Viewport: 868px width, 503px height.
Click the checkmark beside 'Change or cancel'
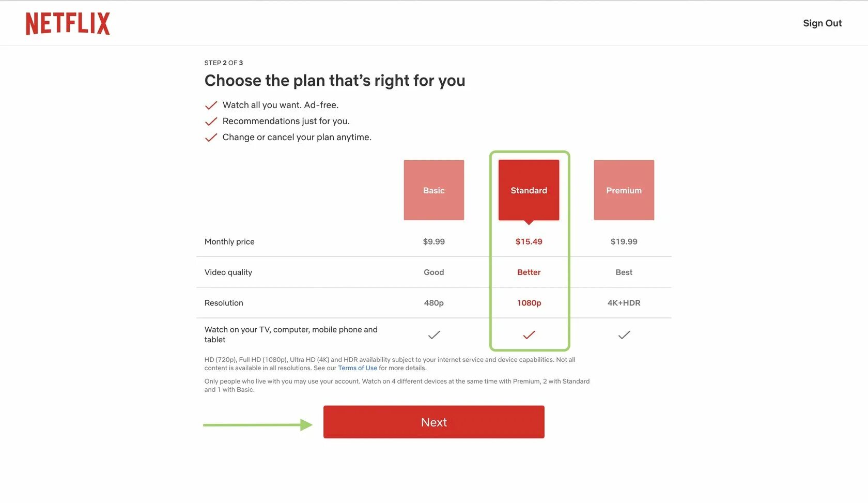point(211,138)
